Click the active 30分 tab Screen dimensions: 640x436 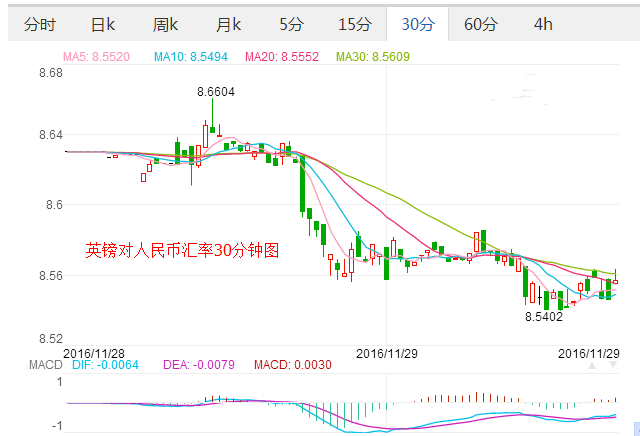tap(416, 24)
